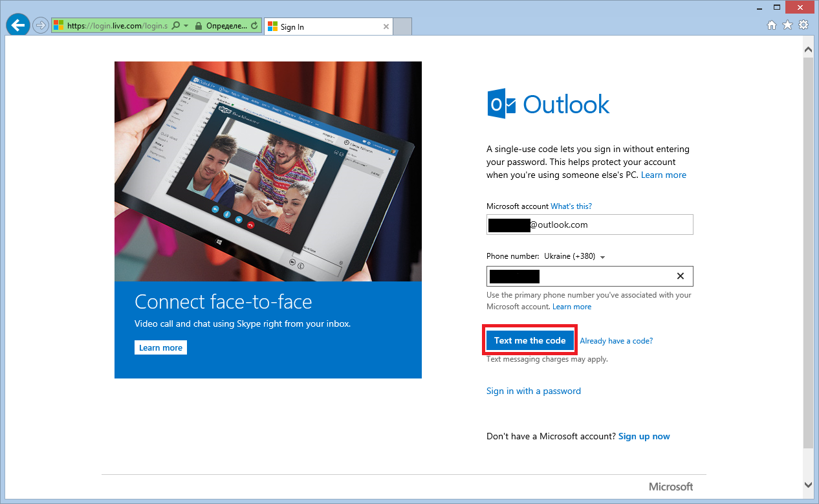Click the login.live.com URL in the address bar

[x=117, y=26]
